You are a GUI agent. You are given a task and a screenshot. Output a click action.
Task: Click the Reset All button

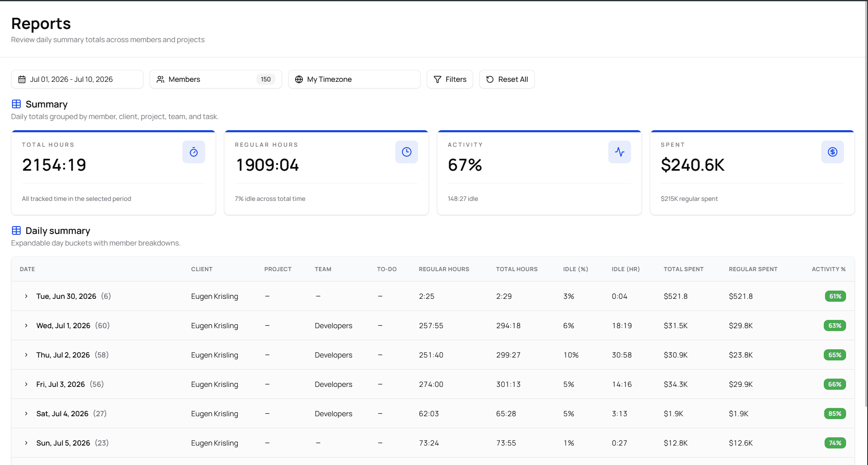[x=507, y=79]
